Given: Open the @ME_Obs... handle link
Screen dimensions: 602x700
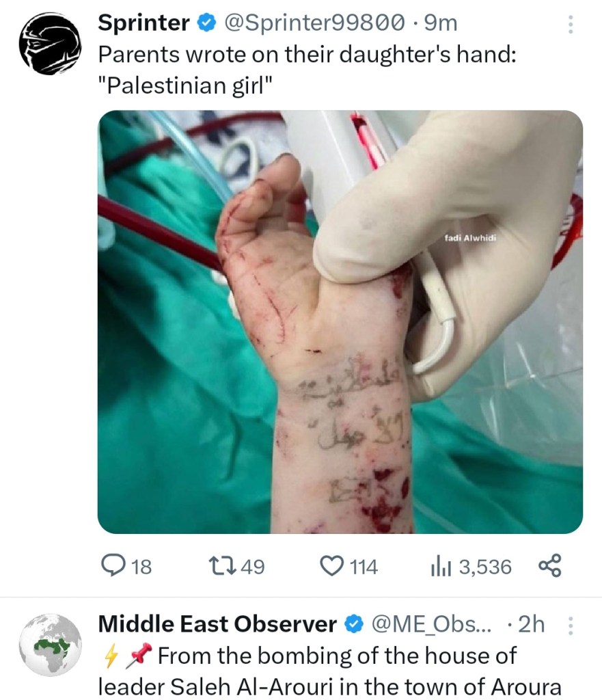Looking at the screenshot, I should [428, 624].
